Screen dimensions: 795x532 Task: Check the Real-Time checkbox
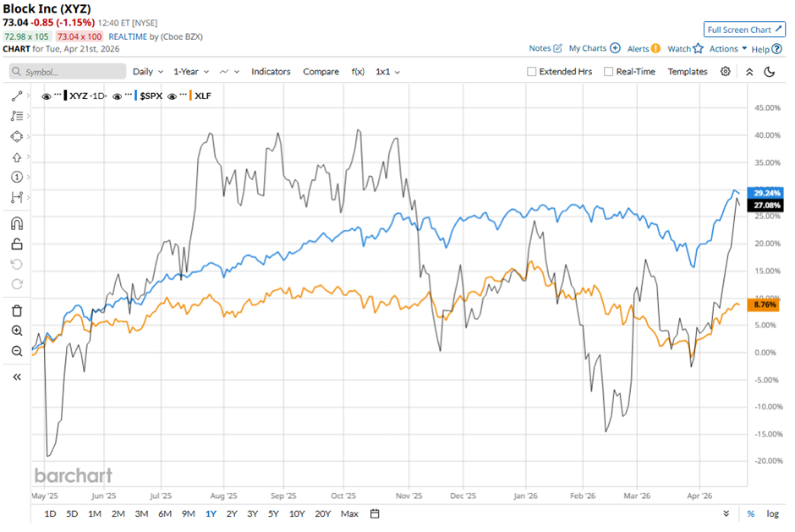click(608, 72)
